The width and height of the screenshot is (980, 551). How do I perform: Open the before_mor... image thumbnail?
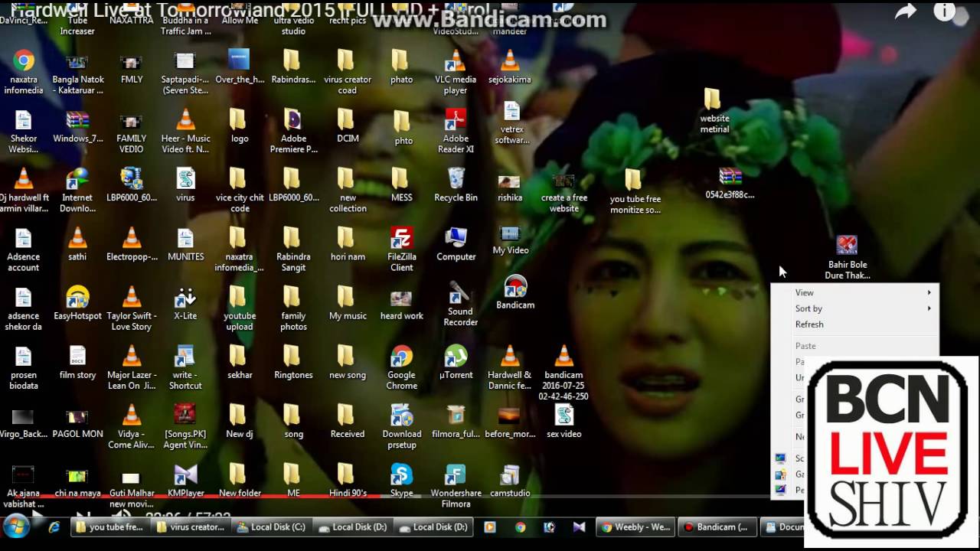(x=510, y=421)
